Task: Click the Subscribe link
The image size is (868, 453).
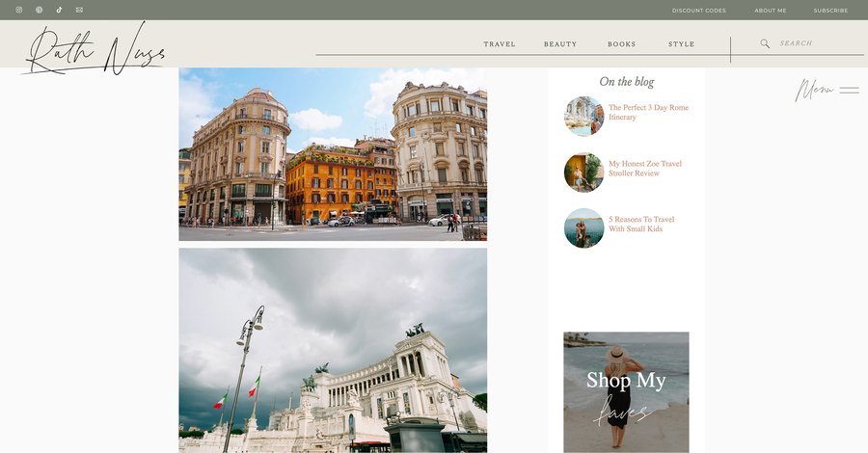Action: click(830, 11)
